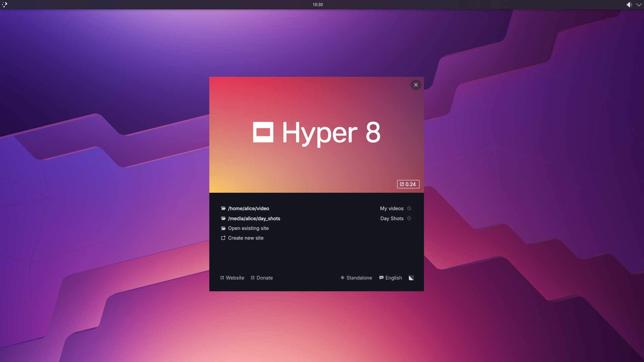Click the external-link icon inside the 0.24 badge
The image size is (644, 362).
pyautogui.click(x=402, y=184)
